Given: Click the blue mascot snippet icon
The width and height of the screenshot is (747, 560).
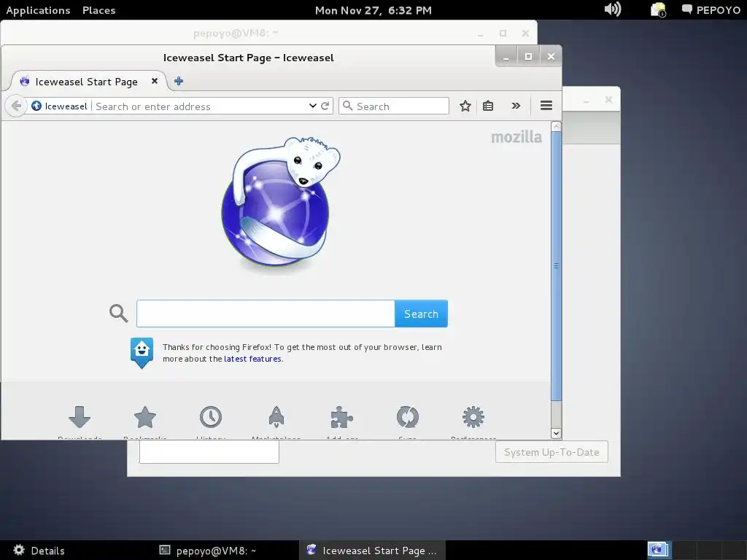Looking at the screenshot, I should (142, 353).
